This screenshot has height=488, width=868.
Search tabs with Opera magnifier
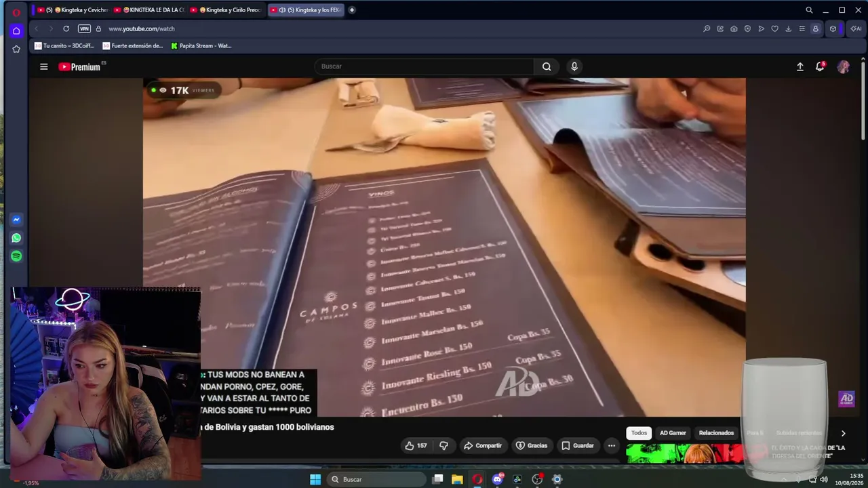coord(809,10)
